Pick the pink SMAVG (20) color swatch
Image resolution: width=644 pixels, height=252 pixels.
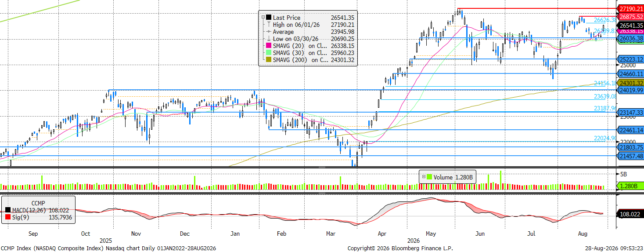tap(269, 46)
